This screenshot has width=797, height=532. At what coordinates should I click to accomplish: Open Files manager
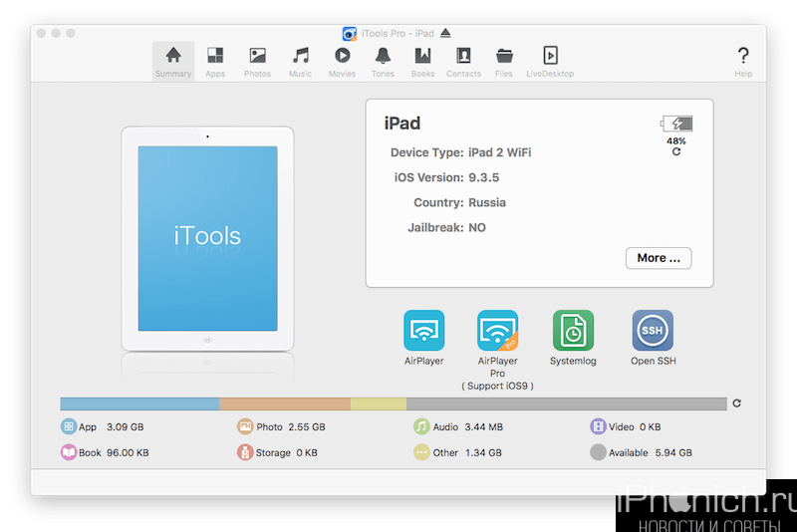click(504, 62)
